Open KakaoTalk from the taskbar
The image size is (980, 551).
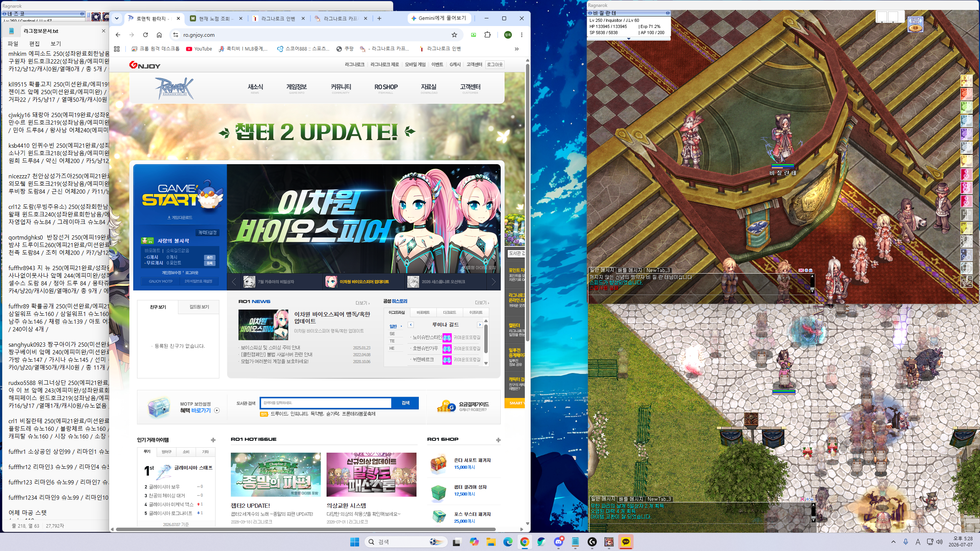coord(626,542)
